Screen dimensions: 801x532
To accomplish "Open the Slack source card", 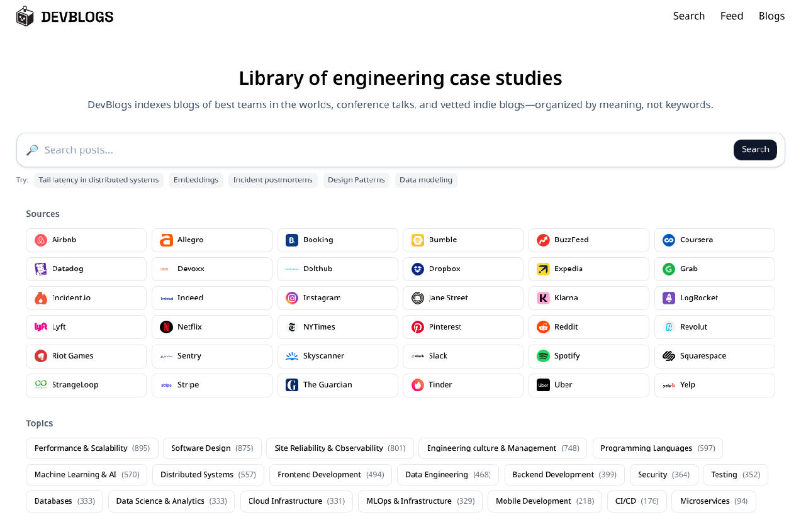I will click(x=462, y=356).
